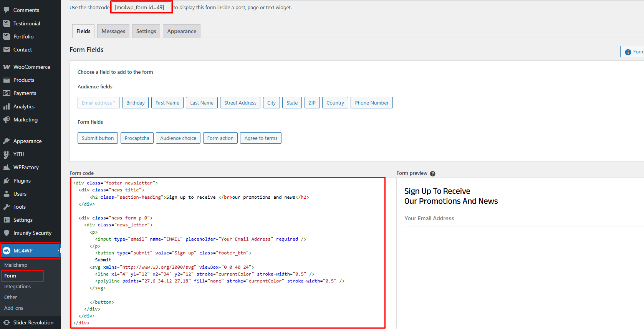The width and height of the screenshot is (644, 329).
Task: Click the Testimonial sidebar icon
Action: point(7,23)
